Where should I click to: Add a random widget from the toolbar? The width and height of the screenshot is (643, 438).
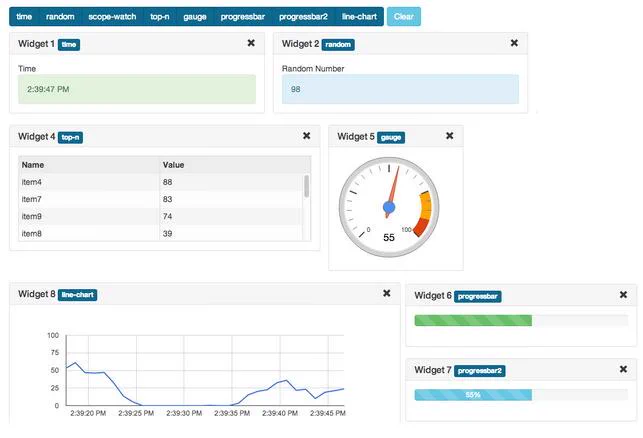(60, 17)
